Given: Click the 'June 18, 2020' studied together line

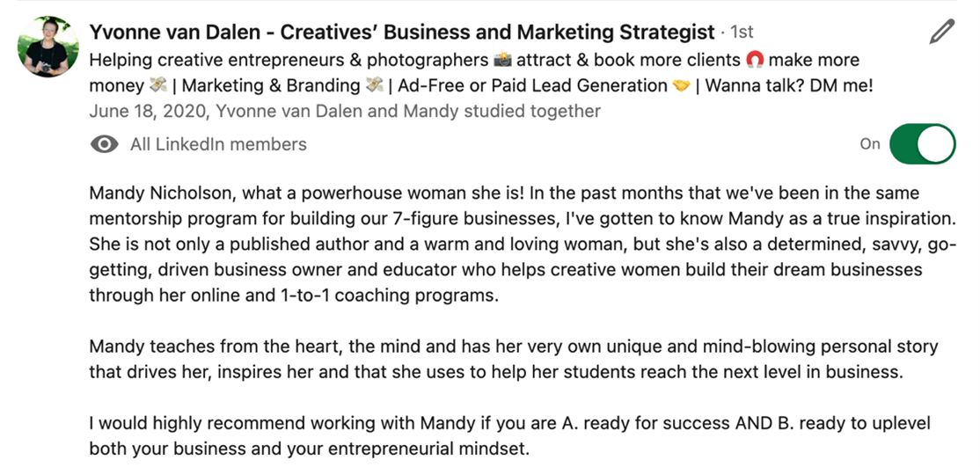Looking at the screenshot, I should (344, 112).
